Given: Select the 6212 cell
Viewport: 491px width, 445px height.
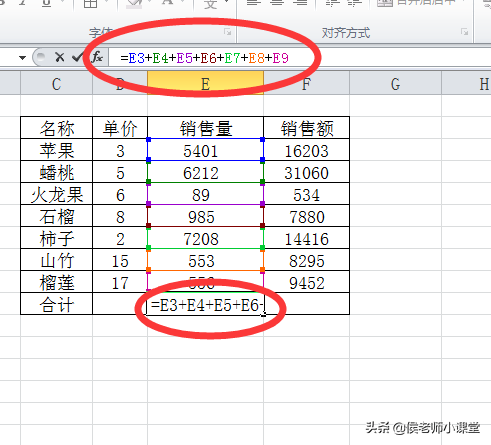Looking at the screenshot, I should click(205, 172).
